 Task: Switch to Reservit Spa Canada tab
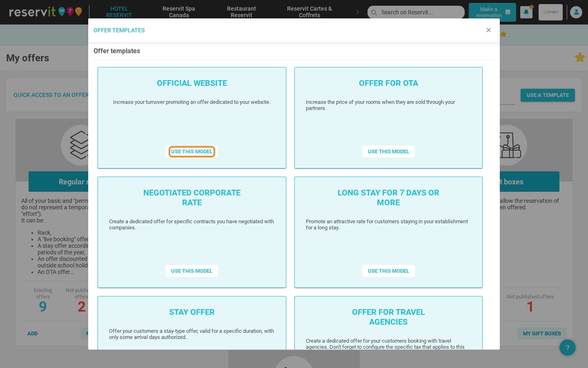point(179,12)
